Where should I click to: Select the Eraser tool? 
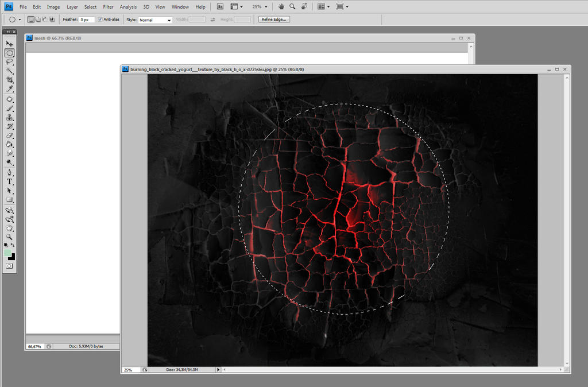pyautogui.click(x=9, y=136)
